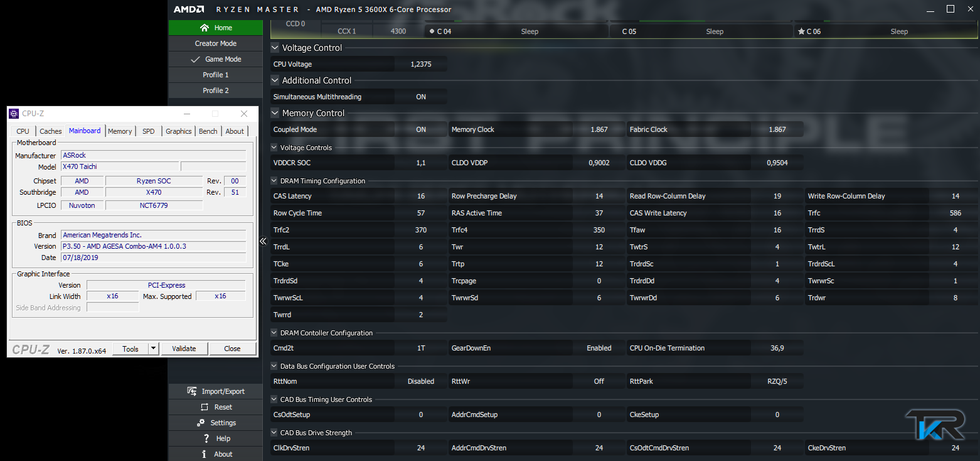Collapse CAD Bus Drive Strength section
Image resolution: width=980 pixels, height=461 pixels.
[x=274, y=433]
